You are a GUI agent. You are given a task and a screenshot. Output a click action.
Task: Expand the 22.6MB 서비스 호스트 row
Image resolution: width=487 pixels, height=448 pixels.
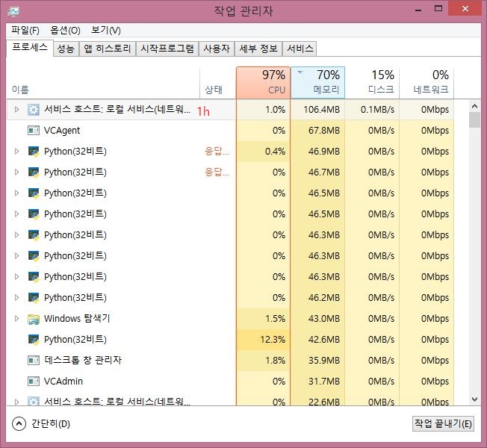(x=16, y=402)
